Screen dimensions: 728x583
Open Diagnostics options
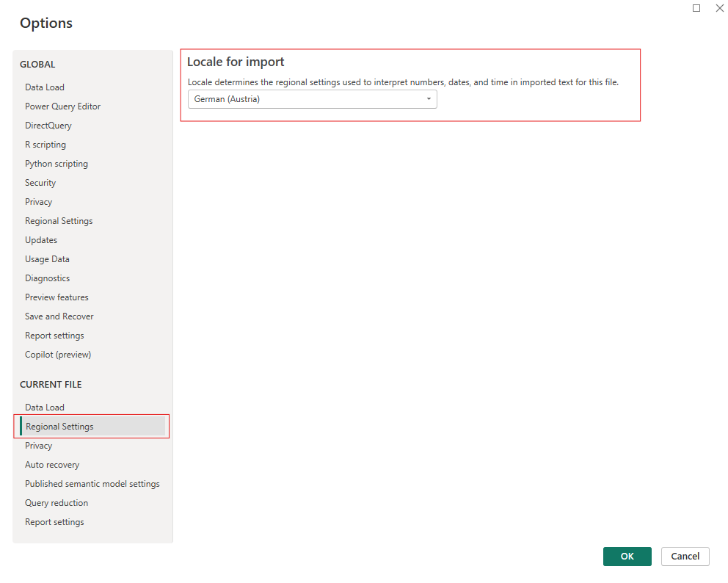click(48, 278)
